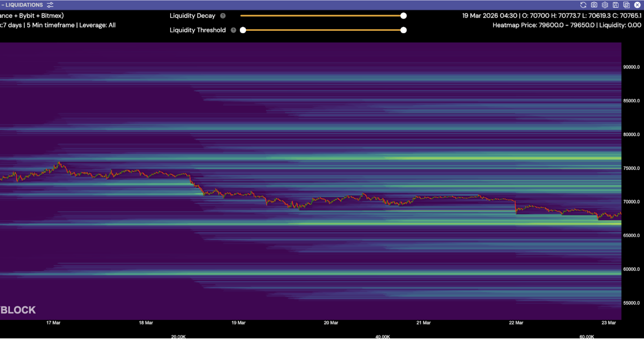Click the 70000.0 price axis label

(x=631, y=202)
